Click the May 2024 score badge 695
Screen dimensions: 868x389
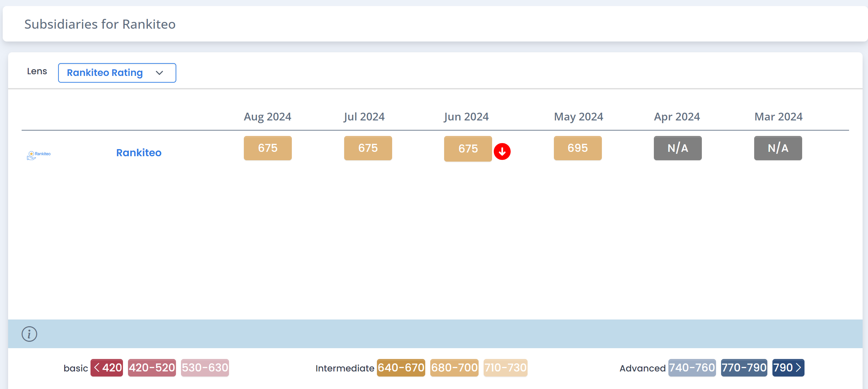click(x=578, y=148)
